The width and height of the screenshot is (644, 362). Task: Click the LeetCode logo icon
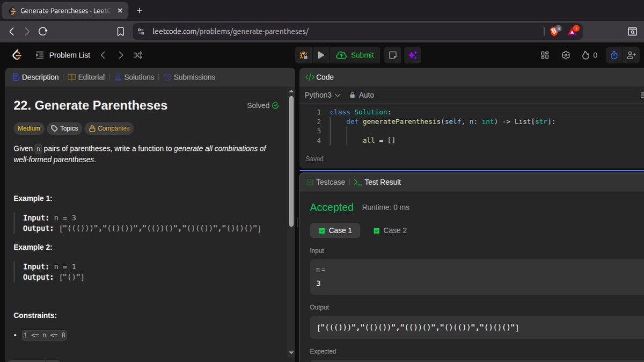click(x=17, y=55)
